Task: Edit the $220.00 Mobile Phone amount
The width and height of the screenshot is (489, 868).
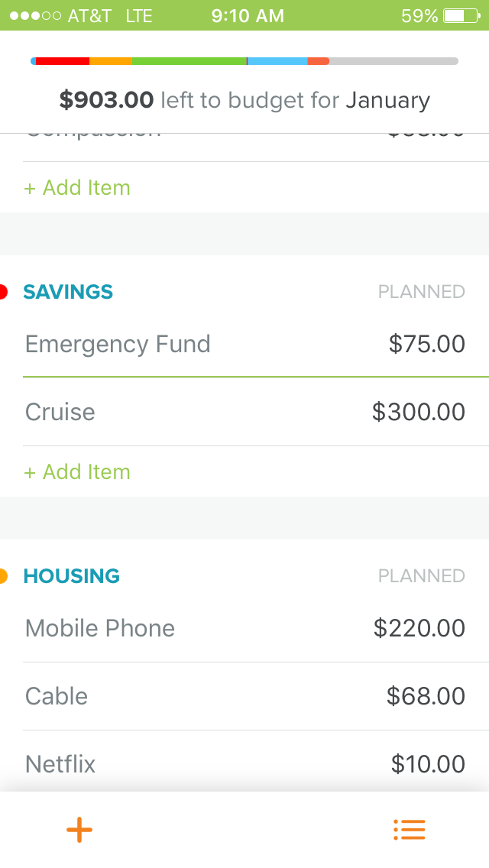Action: (419, 628)
